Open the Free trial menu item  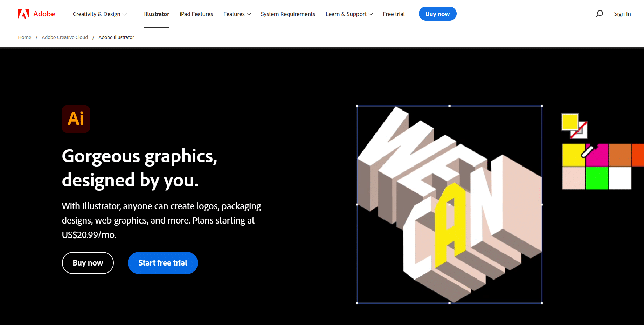(x=394, y=14)
